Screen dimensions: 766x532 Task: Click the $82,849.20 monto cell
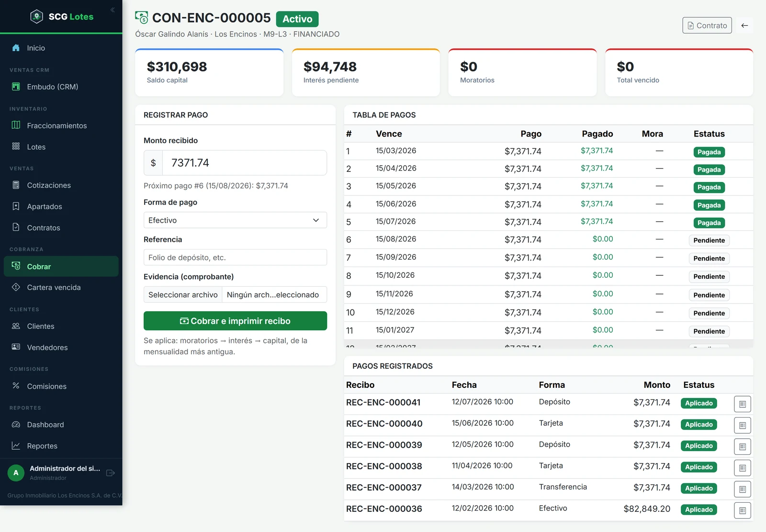point(647,509)
